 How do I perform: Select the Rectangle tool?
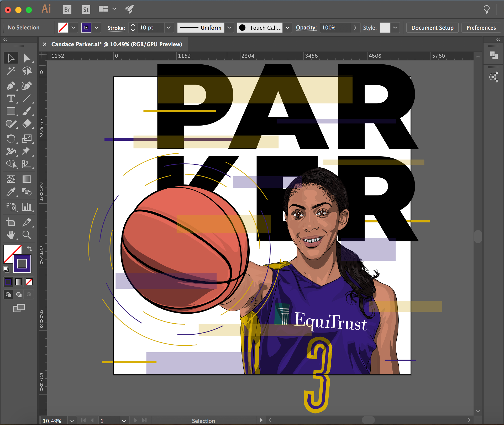point(11,111)
